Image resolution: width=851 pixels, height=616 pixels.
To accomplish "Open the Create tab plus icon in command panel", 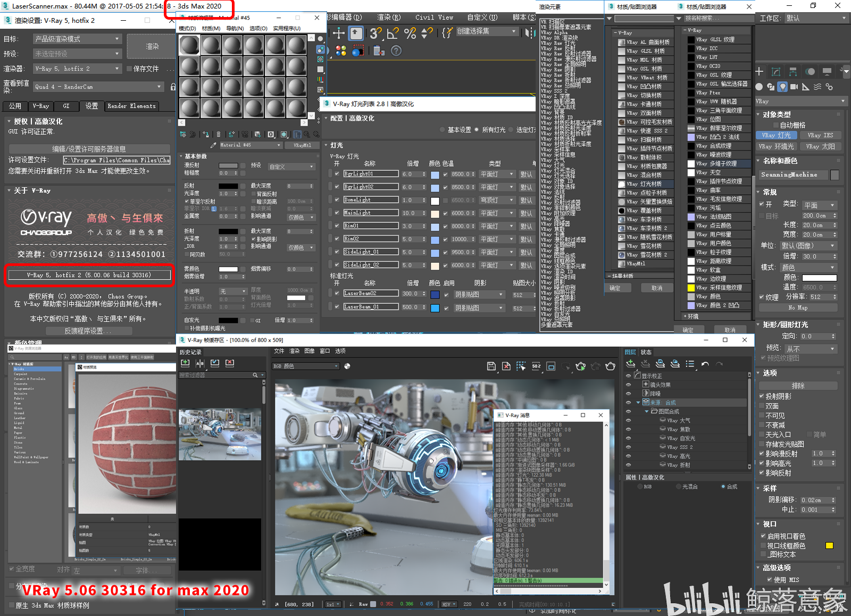I will pyautogui.click(x=760, y=71).
